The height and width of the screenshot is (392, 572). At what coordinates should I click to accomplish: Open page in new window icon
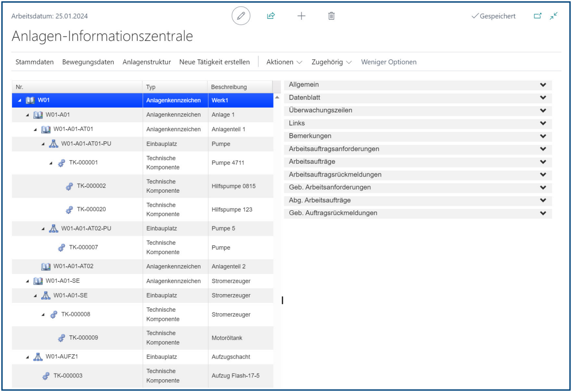click(537, 16)
